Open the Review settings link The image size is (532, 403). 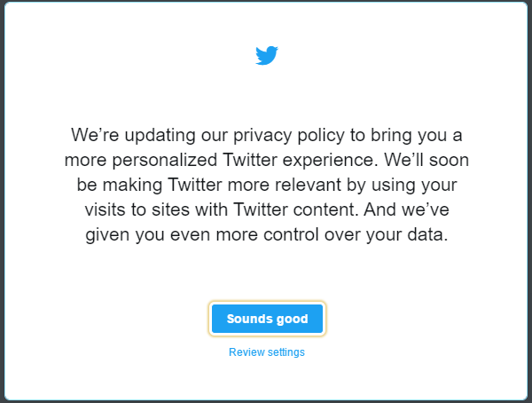pos(267,352)
